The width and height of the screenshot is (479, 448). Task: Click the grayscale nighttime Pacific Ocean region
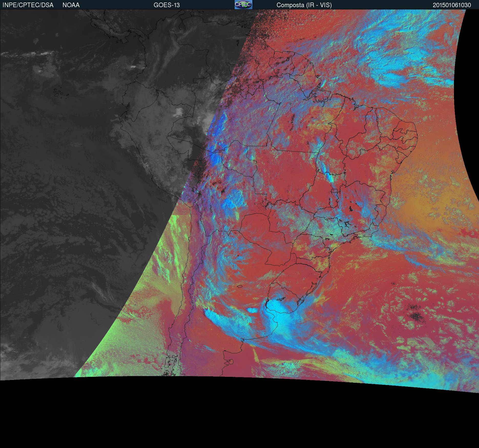64,205
